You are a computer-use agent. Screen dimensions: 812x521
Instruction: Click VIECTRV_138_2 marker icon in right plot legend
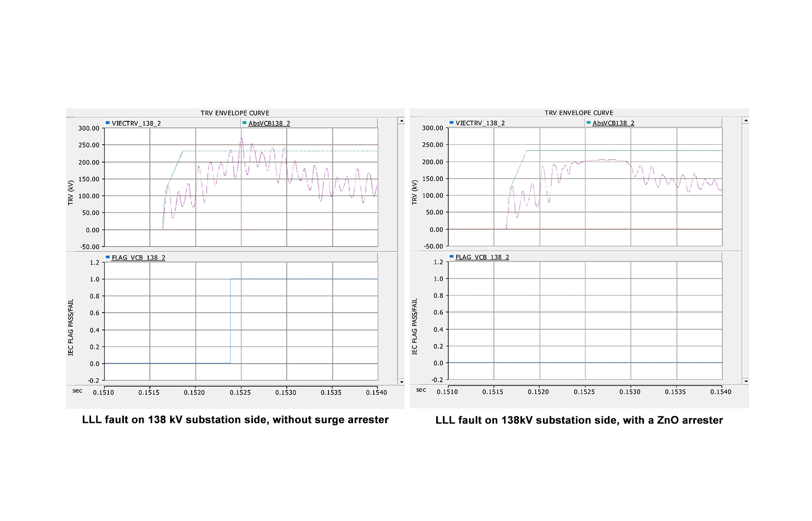452,123
